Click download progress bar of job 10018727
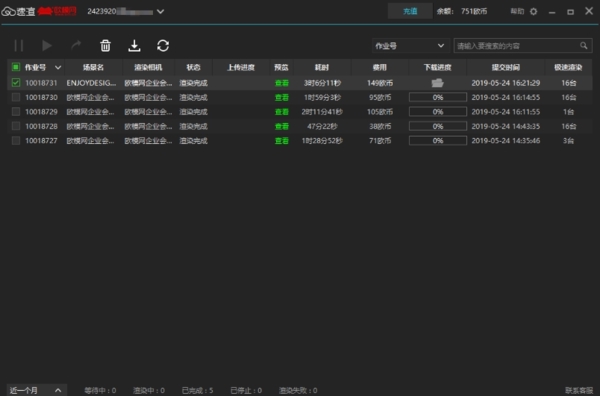The width and height of the screenshot is (600, 396). [438, 141]
